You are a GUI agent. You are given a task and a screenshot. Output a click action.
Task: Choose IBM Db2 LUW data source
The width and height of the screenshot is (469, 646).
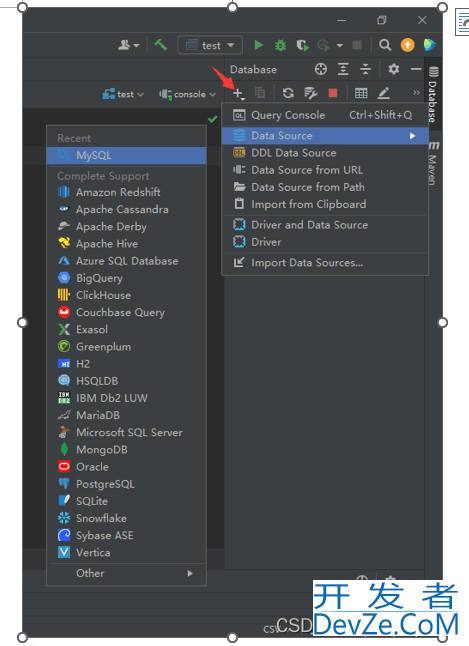(x=127, y=398)
